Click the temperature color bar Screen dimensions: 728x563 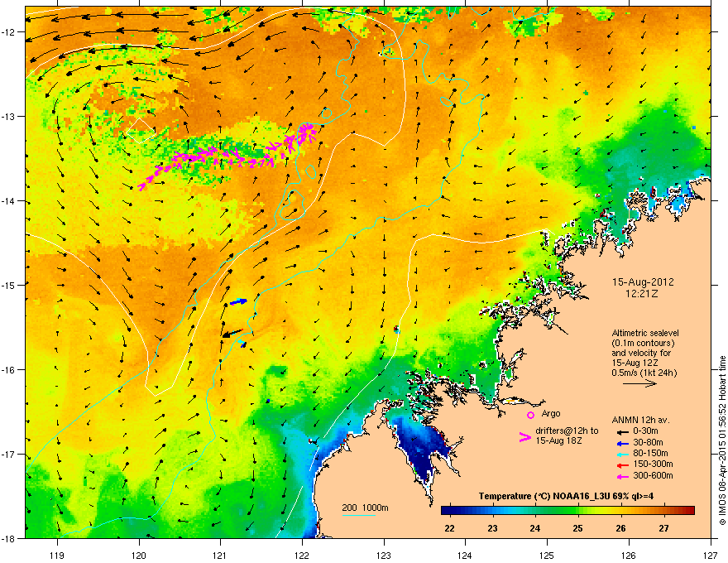(x=568, y=510)
